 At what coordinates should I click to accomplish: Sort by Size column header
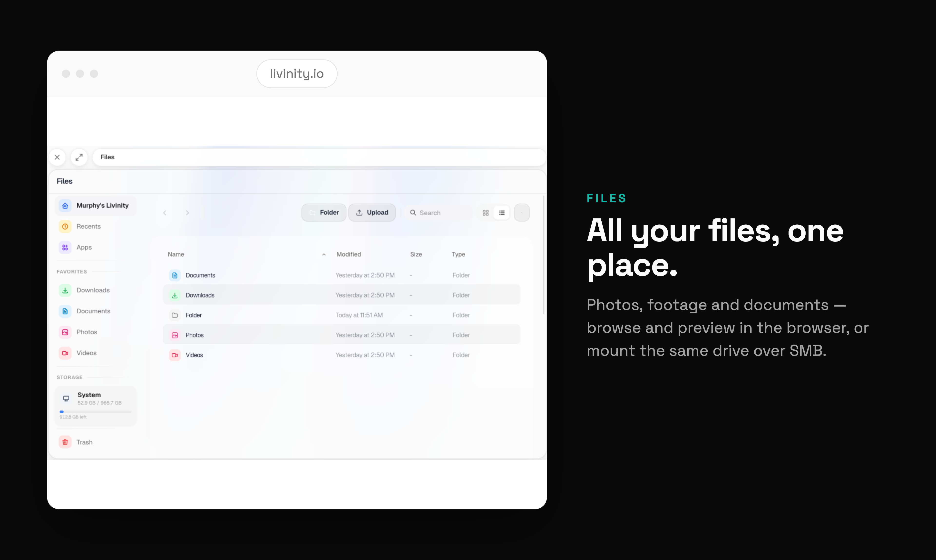point(416,254)
